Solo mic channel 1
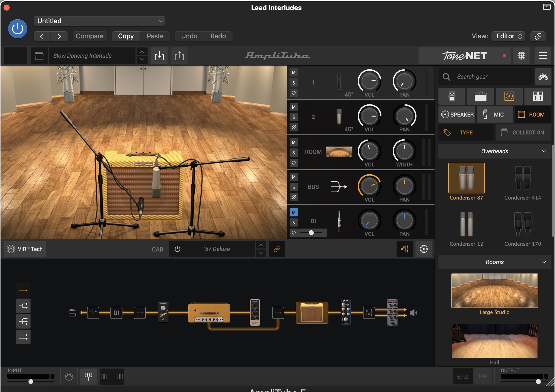Screen dimensions: 555x392 point(294,83)
